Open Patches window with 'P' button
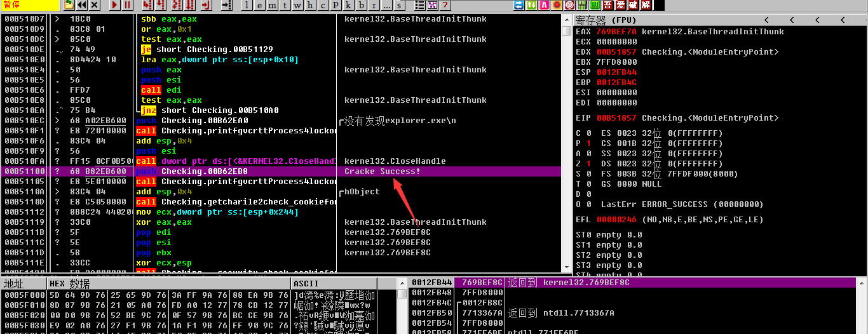Screen dimensions: 868x334 point(336,5)
